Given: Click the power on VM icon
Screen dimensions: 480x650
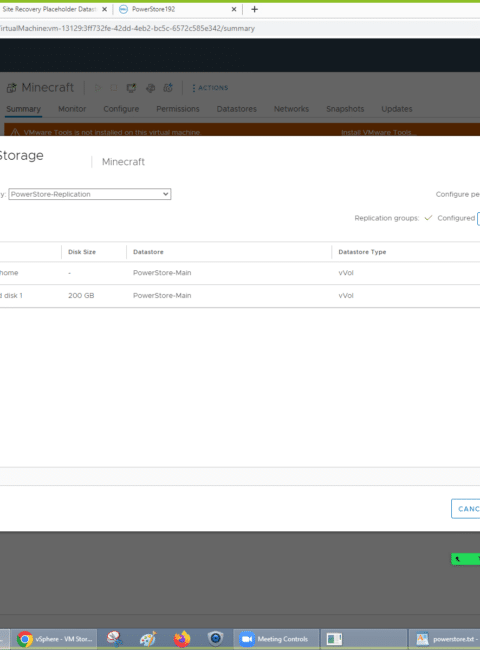Looking at the screenshot, I should tap(98, 88).
